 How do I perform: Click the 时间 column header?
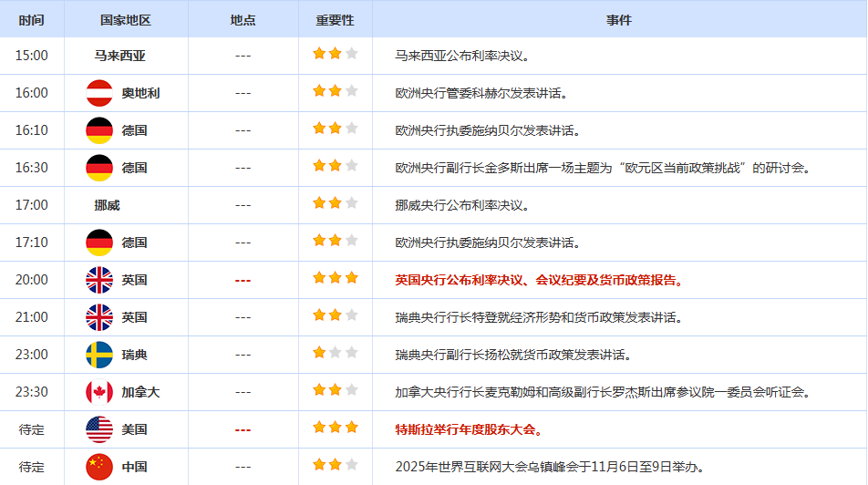click(x=31, y=19)
